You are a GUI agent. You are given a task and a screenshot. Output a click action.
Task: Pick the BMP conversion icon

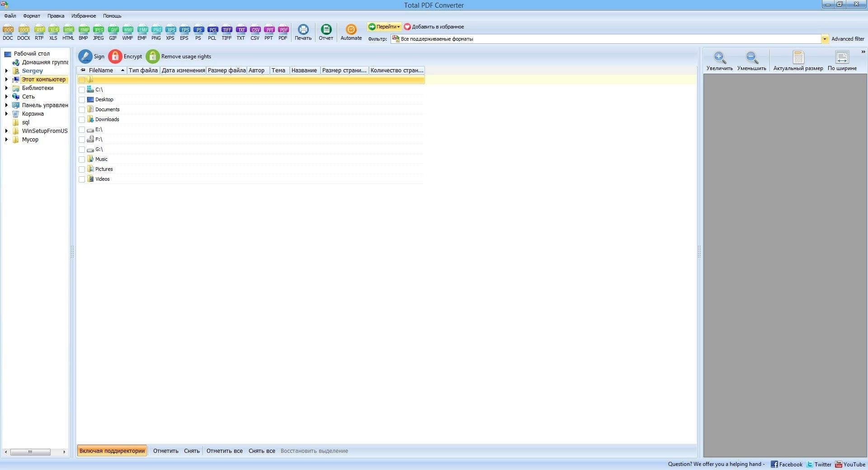tap(84, 33)
